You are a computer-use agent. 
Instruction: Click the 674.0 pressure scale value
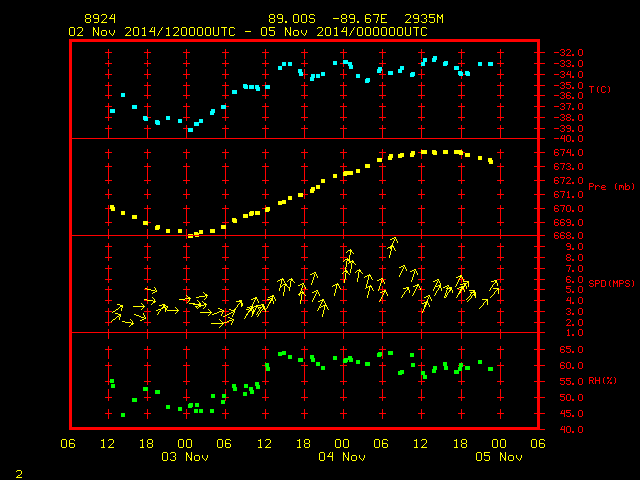tap(568, 153)
